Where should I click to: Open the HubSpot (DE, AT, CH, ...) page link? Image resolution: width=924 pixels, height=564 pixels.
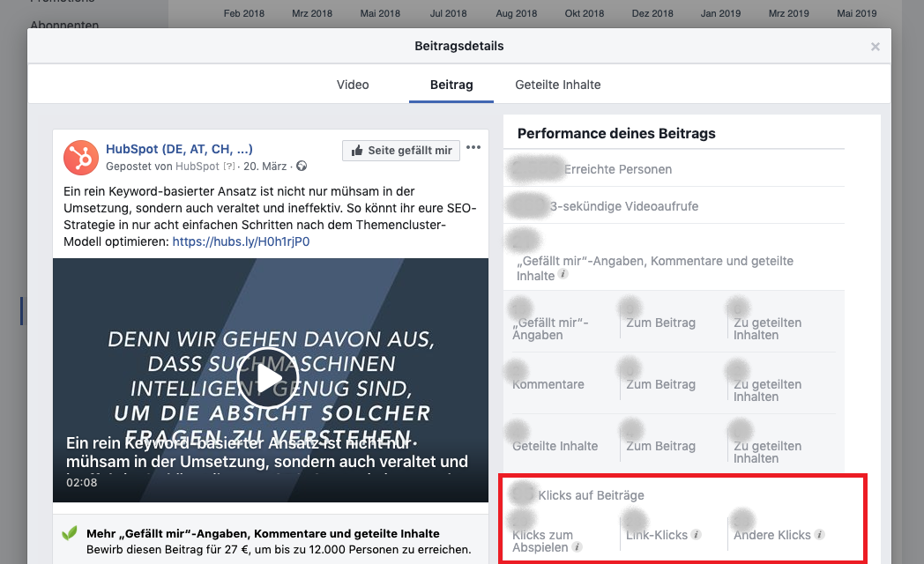[179, 149]
